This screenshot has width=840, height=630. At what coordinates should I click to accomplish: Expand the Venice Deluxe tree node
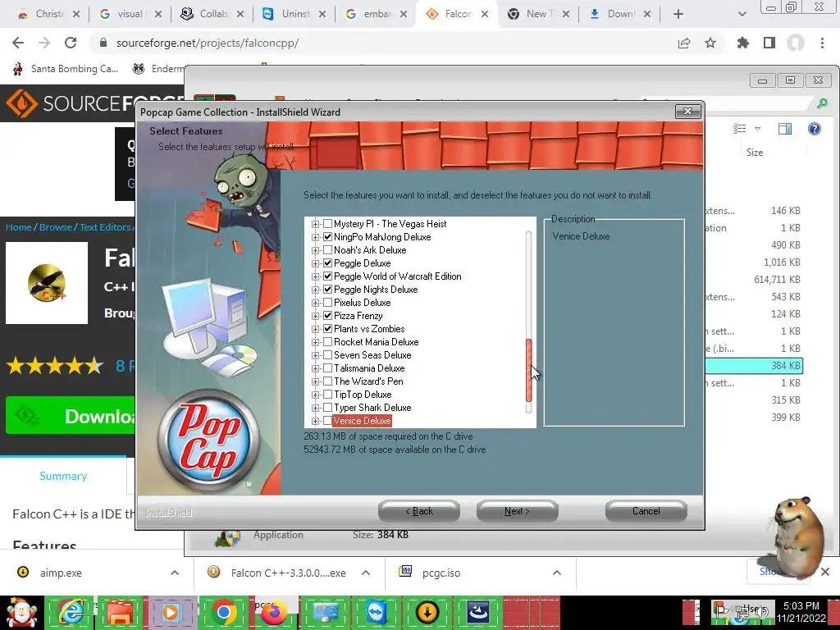316,421
